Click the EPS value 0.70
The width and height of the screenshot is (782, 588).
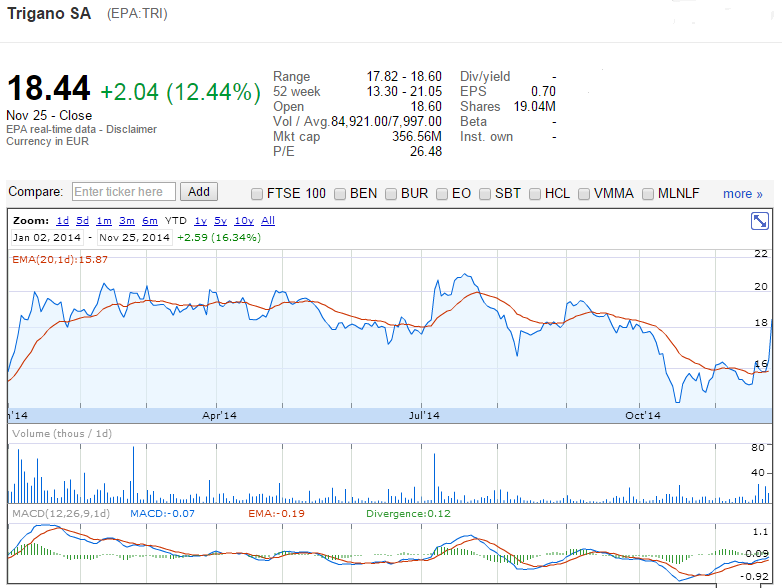[543, 92]
